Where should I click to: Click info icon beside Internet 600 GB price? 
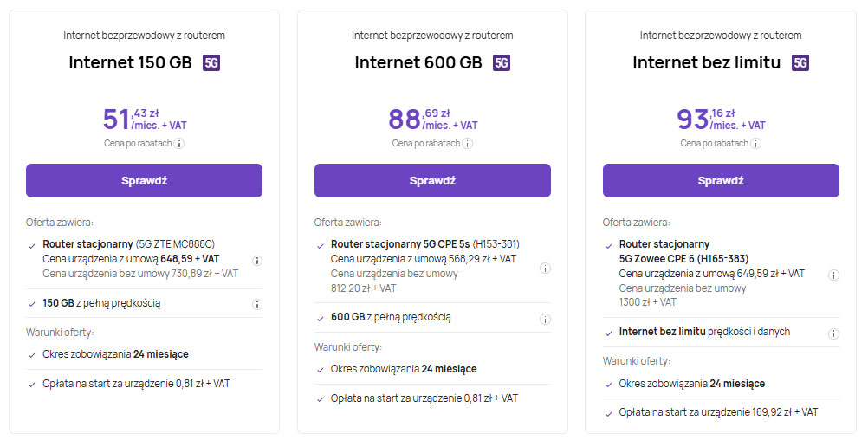click(468, 144)
